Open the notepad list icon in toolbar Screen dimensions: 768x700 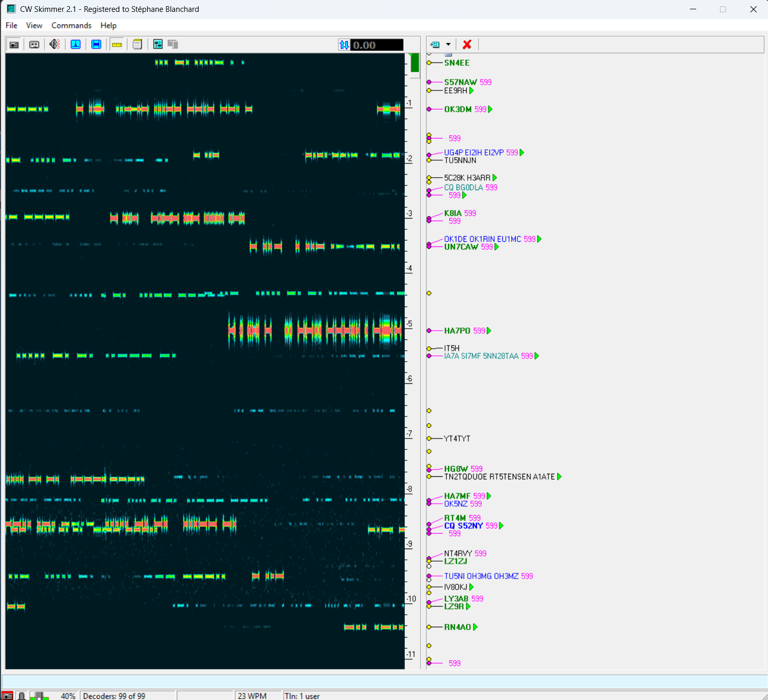pos(137,44)
